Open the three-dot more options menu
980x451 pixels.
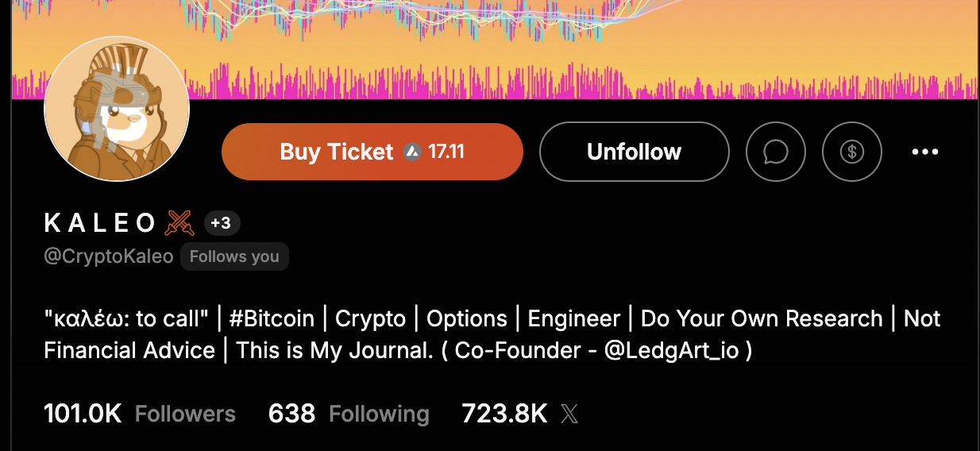[925, 152]
